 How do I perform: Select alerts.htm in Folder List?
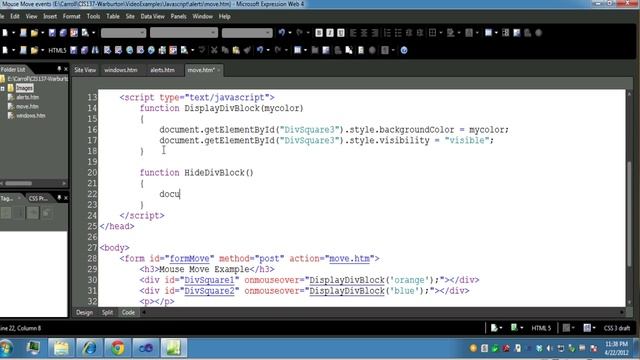[x=27, y=97]
